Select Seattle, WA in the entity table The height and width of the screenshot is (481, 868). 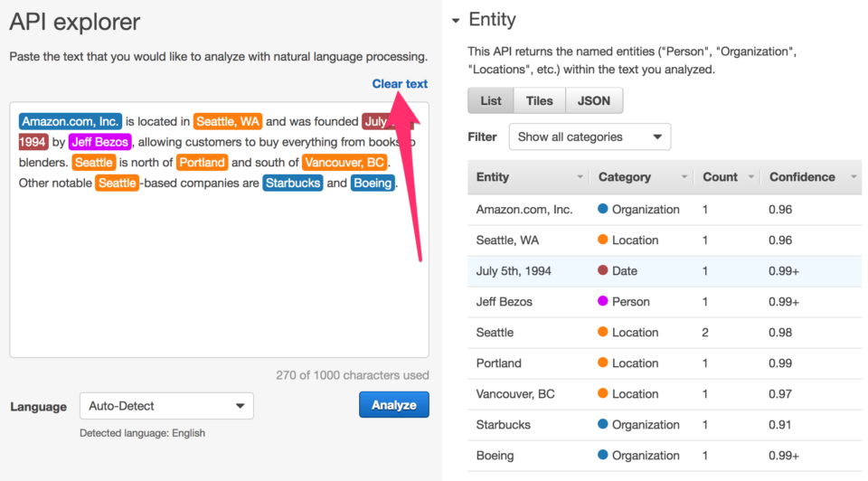click(x=507, y=240)
